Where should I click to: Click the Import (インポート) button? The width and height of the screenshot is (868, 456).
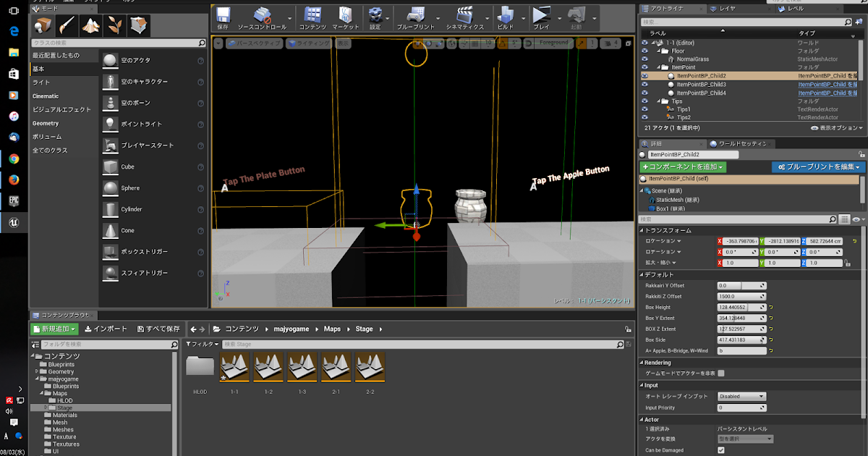click(106, 329)
